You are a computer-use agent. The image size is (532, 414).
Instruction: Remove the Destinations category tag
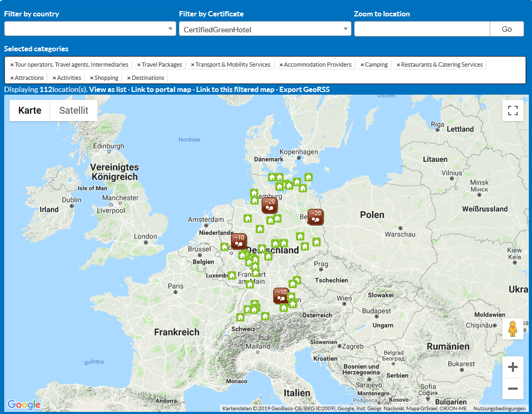tap(129, 78)
